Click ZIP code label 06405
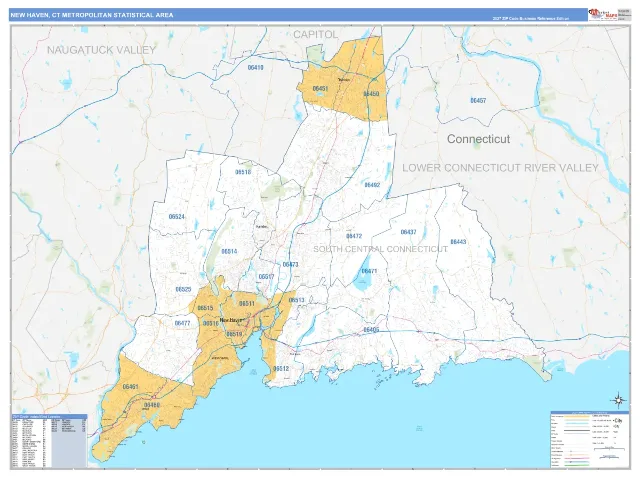 371,329
